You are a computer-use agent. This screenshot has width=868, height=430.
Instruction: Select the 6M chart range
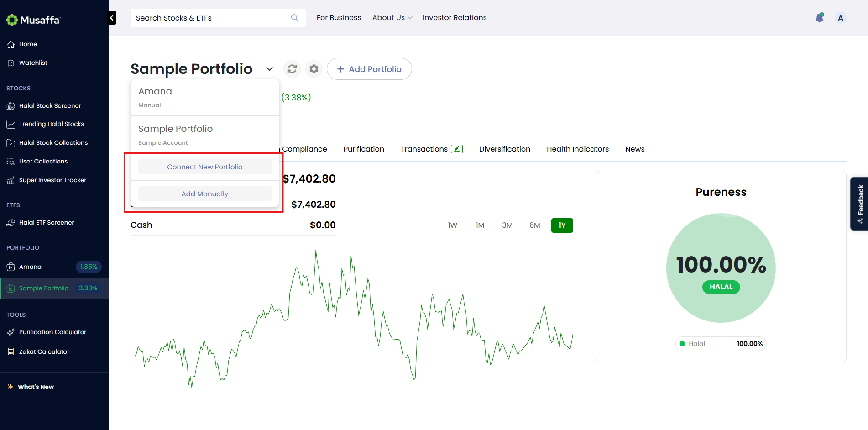(535, 225)
